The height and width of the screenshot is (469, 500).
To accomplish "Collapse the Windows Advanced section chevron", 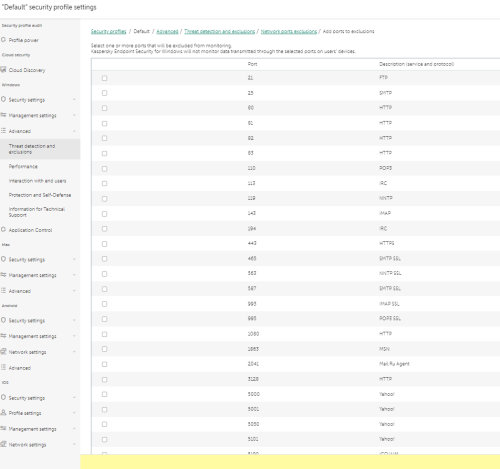I will (74, 131).
